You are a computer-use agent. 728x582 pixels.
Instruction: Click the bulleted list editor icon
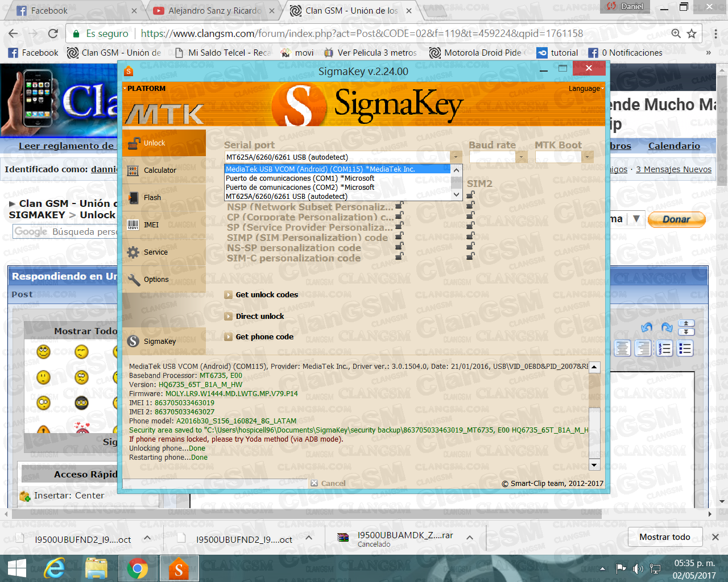pos(685,348)
